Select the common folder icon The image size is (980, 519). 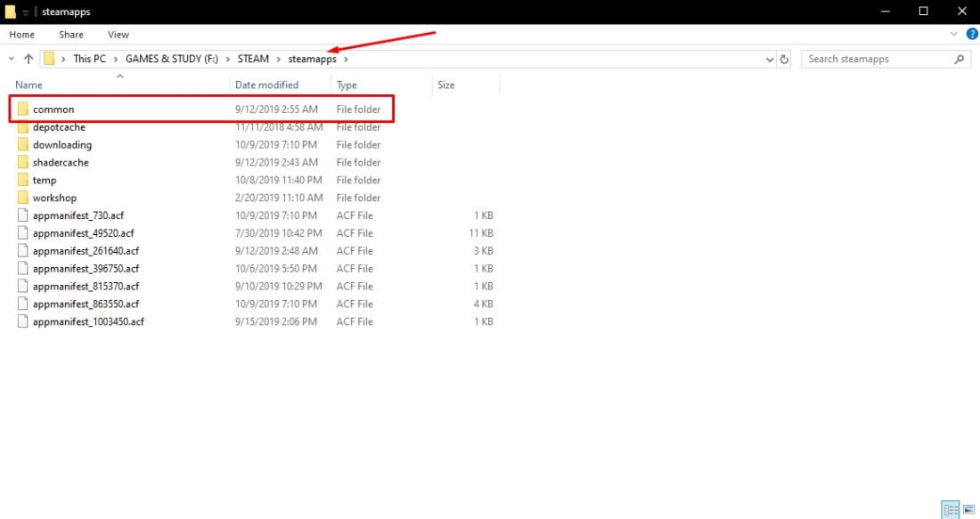23,109
